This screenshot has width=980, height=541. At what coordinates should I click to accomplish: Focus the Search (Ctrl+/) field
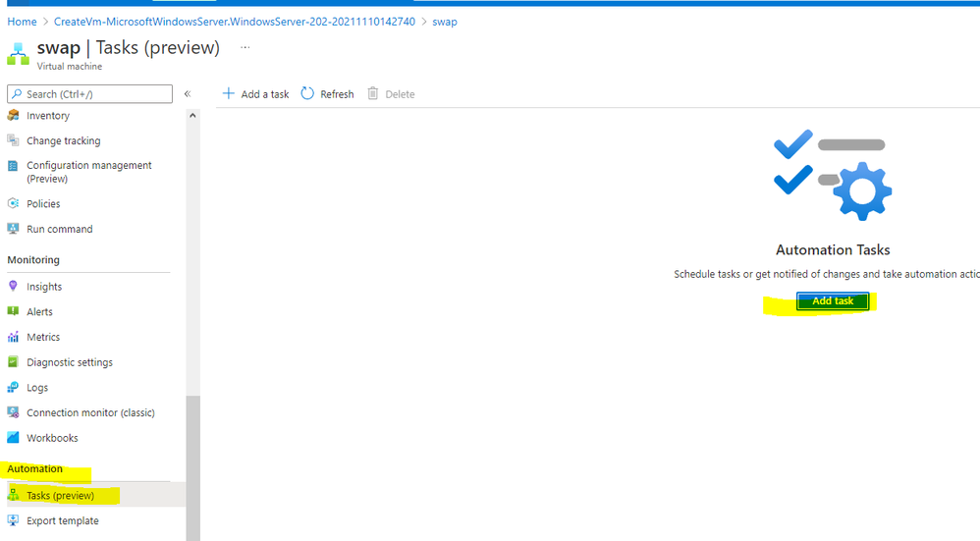pyautogui.click(x=90, y=93)
